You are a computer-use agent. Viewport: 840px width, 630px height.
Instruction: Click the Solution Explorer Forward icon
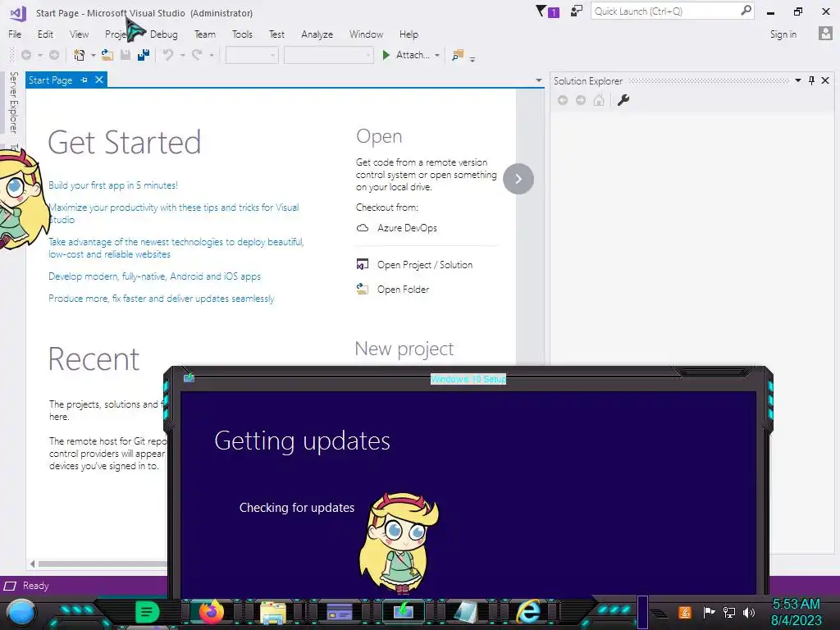pyautogui.click(x=581, y=100)
